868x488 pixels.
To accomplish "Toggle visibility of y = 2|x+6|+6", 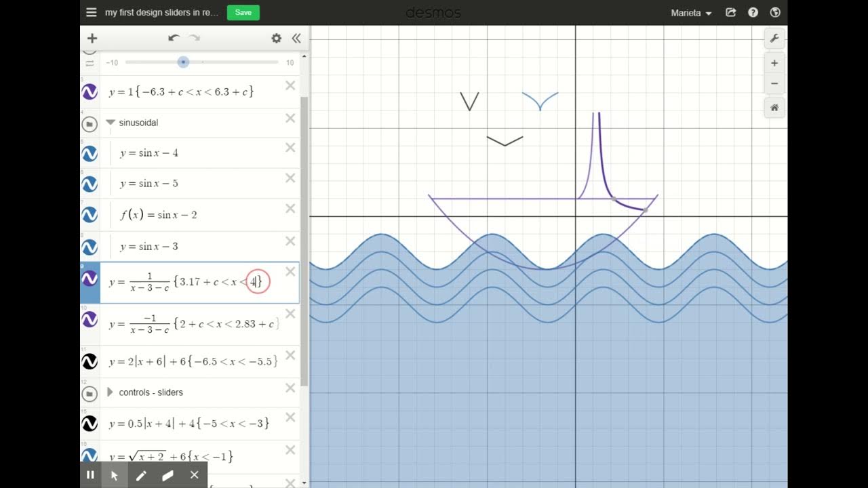I will 90,362.
